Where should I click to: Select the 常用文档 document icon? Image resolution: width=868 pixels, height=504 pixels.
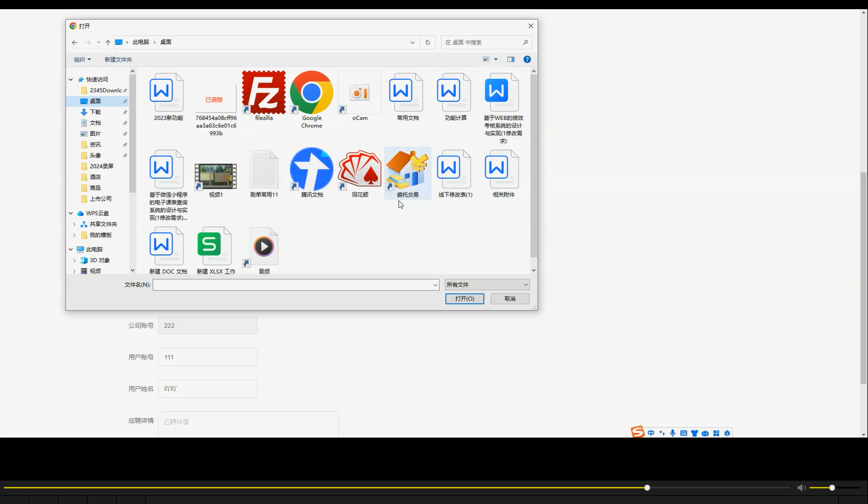click(x=408, y=93)
